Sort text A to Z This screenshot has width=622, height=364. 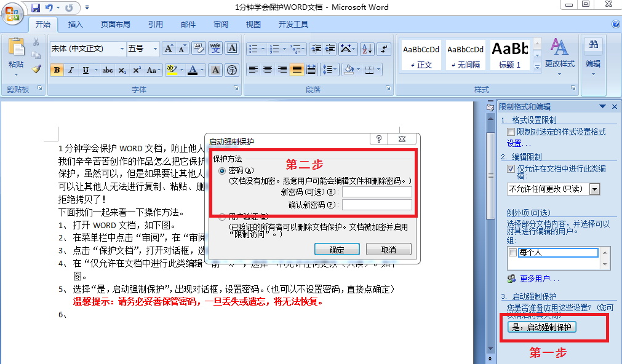(367, 49)
